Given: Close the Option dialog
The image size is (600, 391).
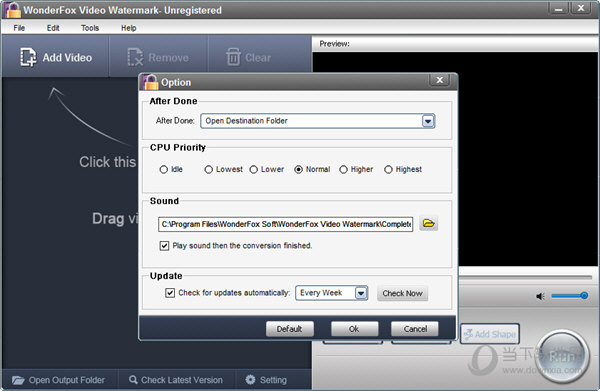Looking at the screenshot, I should click(440, 80).
